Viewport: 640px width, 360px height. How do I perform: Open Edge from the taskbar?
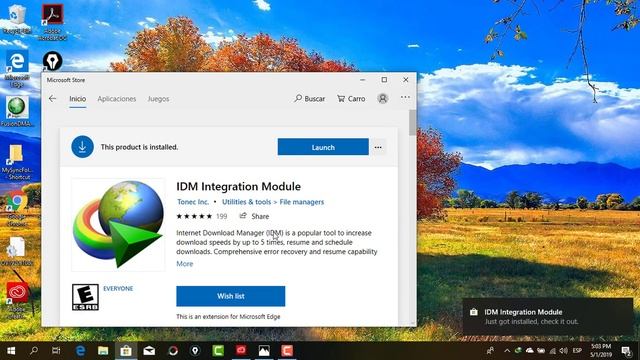coord(81,351)
